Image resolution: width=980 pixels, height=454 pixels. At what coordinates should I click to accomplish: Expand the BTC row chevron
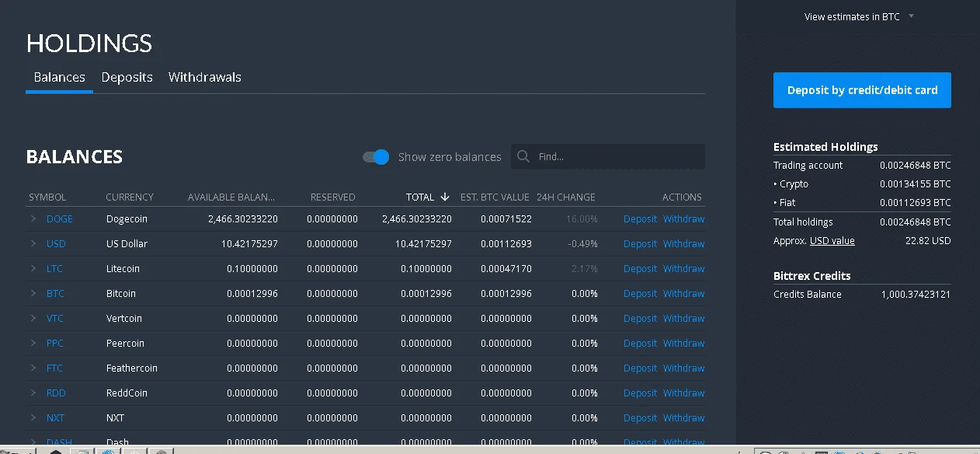[33, 293]
